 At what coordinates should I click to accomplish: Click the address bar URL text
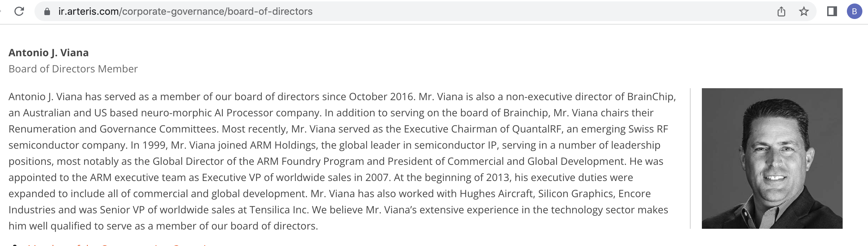pyautogui.click(x=185, y=12)
